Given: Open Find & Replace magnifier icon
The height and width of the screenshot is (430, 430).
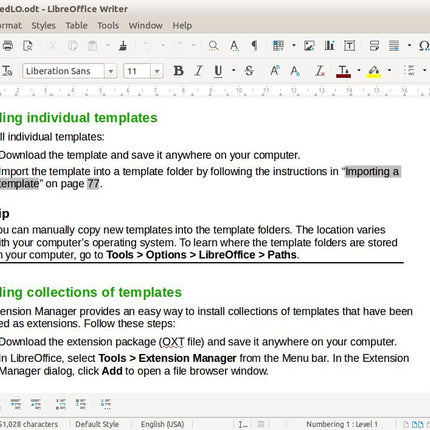Looking at the screenshot, I should pos(213,45).
